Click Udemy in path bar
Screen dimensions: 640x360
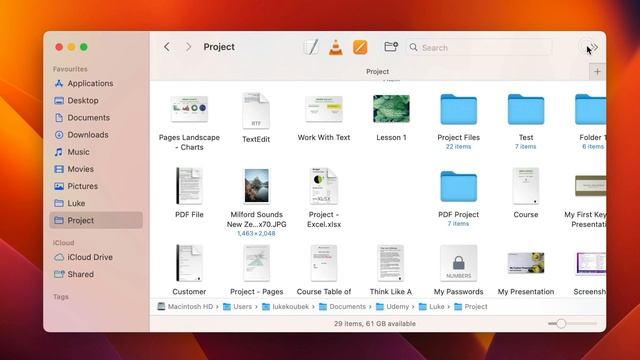[392, 307]
